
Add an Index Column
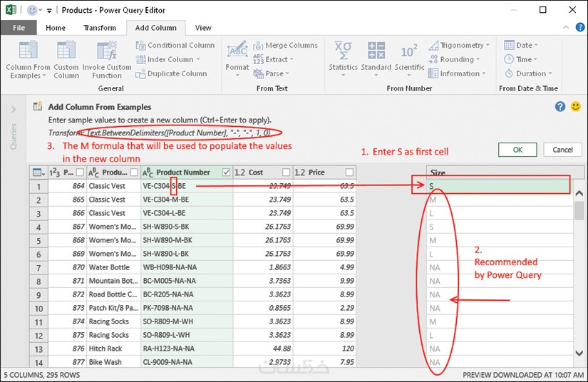tap(167, 59)
